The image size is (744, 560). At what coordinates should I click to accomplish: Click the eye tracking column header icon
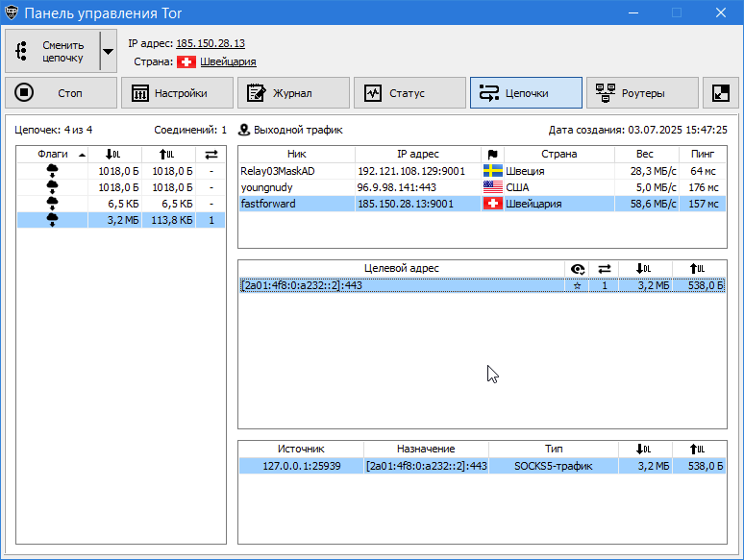577,269
